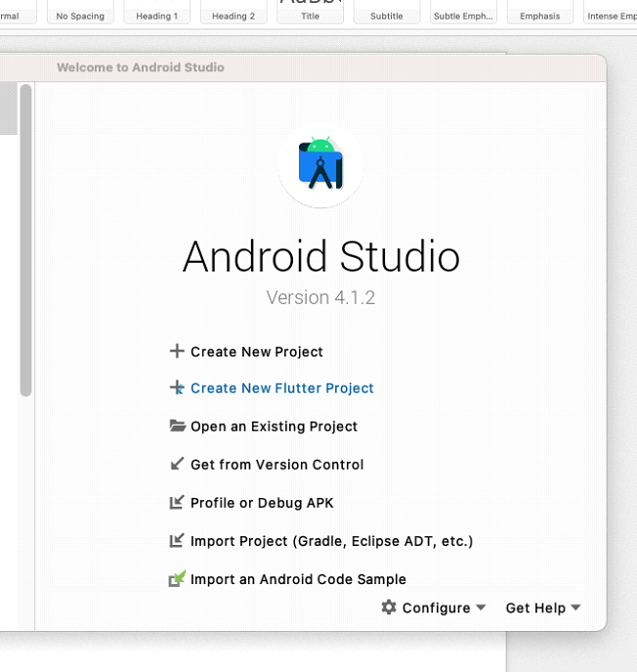This screenshot has height=672, width=637.
Task: Apply Subtle Emphasis style in Word window
Action: point(463,12)
